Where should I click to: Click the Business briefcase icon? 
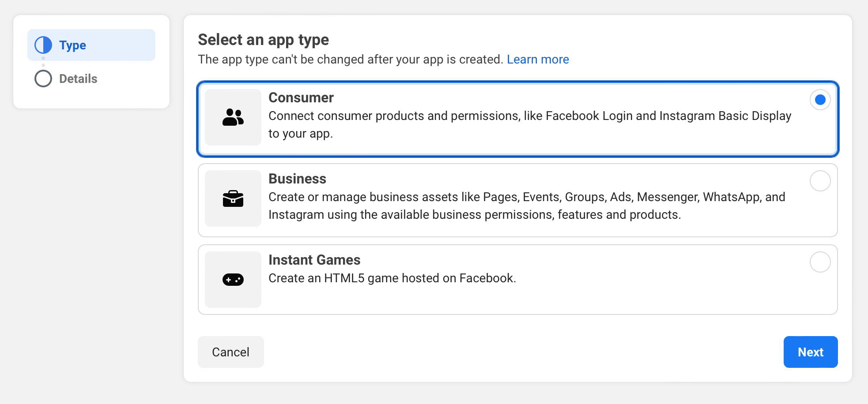coord(233,198)
